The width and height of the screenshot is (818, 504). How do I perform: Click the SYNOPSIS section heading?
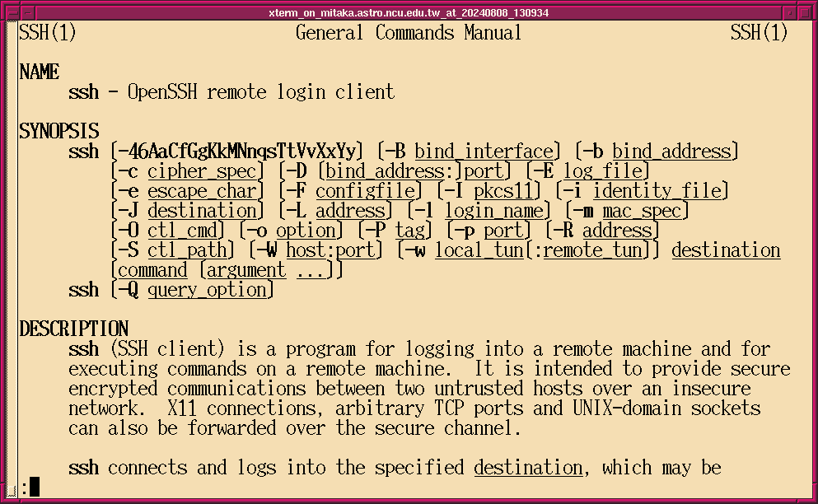(58, 132)
